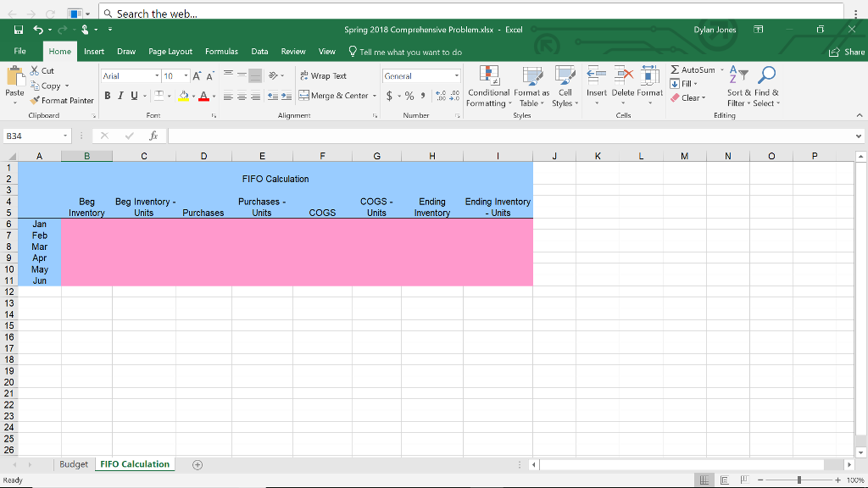The height and width of the screenshot is (488, 868).
Task: Open font size dropdown
Action: click(186, 75)
